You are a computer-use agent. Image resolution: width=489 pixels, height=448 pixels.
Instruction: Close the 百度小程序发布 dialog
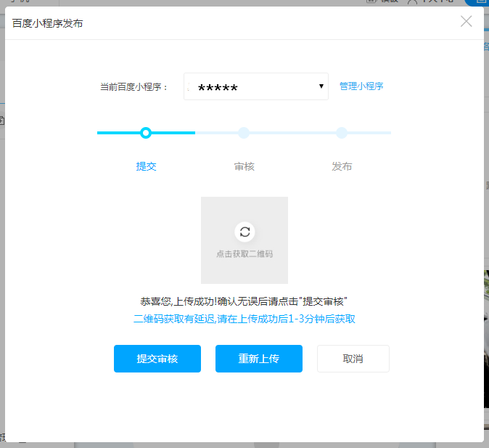[x=467, y=21]
